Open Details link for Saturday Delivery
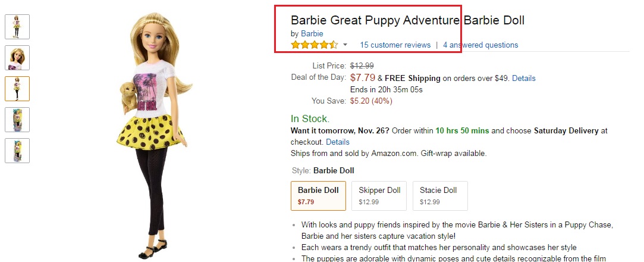The width and height of the screenshot is (644, 262). point(337,142)
